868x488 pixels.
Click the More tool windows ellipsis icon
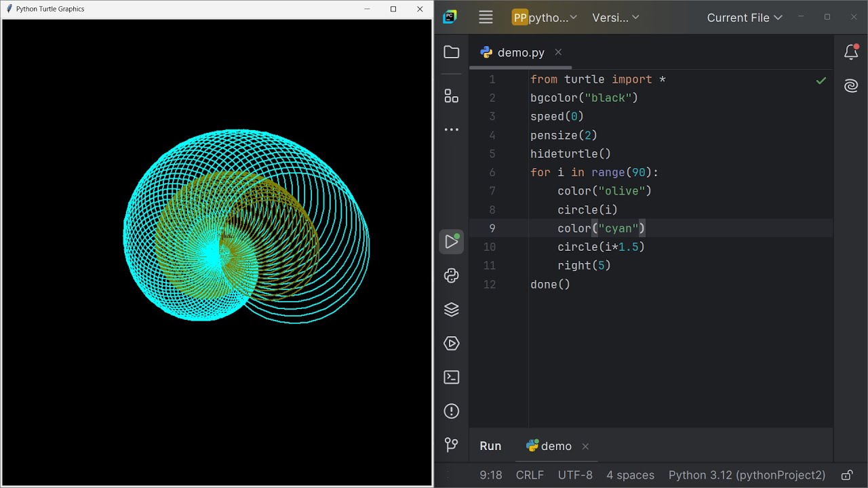(x=452, y=129)
